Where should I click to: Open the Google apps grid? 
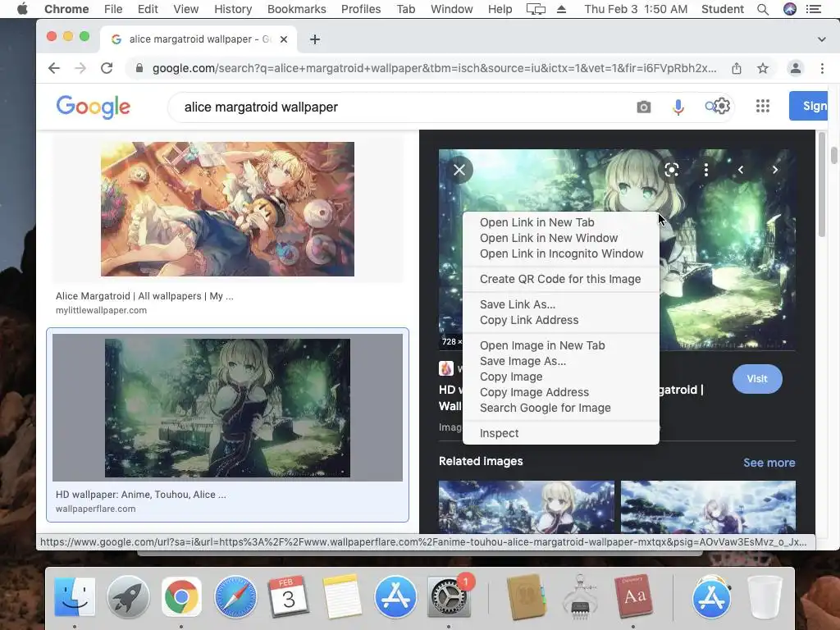[x=762, y=106]
